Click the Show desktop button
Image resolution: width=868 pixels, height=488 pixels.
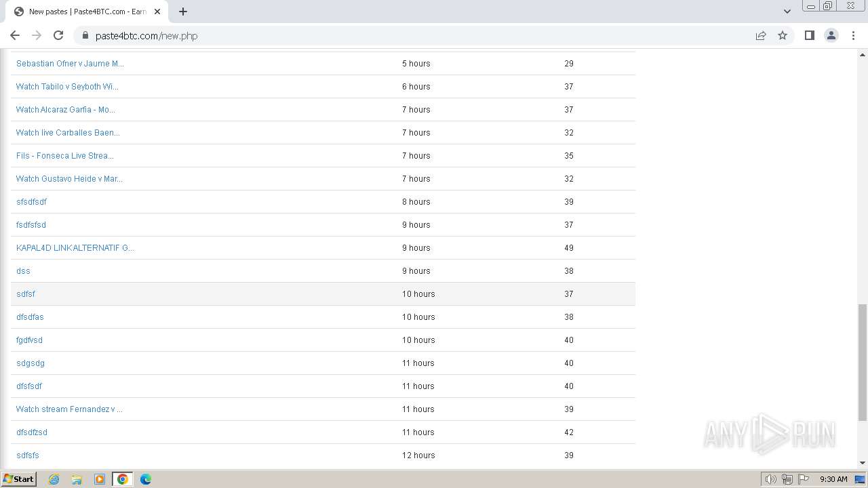click(861, 479)
